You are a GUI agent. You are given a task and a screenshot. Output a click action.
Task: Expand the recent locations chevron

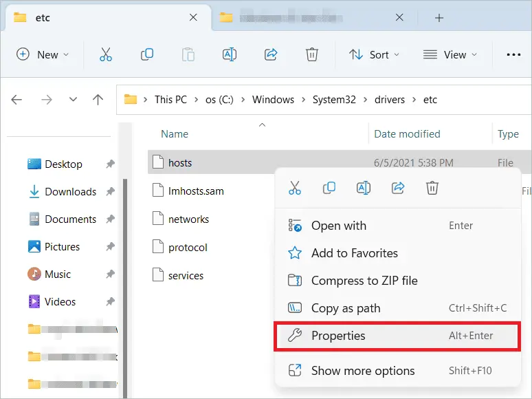click(73, 100)
